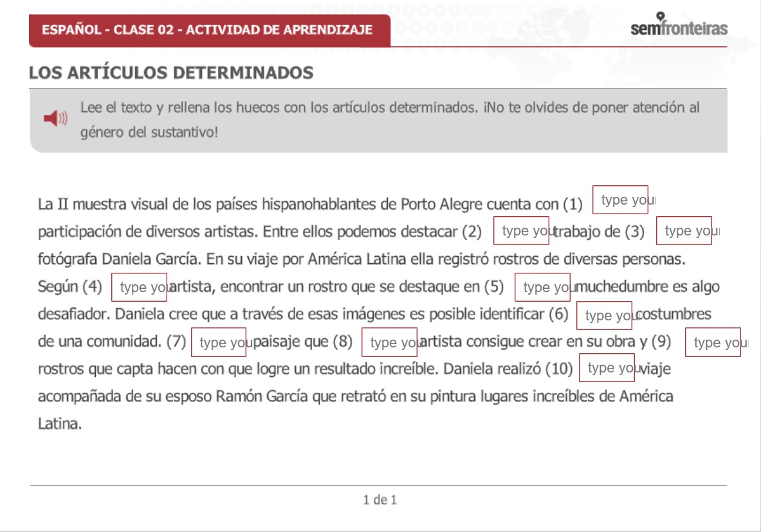Click the instruction text Lee el texto
The height and width of the screenshot is (532, 761).
coord(390,120)
